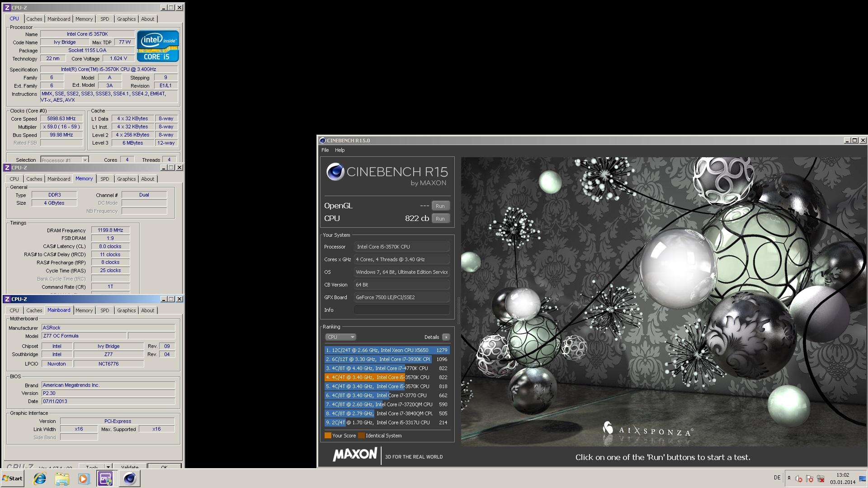Screen dimensions: 868x488
Task: Click the BIOS version P2.30 field
Action: click(108, 393)
